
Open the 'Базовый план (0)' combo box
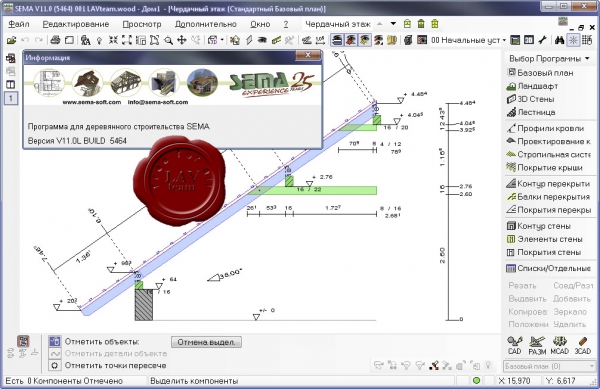549,366
